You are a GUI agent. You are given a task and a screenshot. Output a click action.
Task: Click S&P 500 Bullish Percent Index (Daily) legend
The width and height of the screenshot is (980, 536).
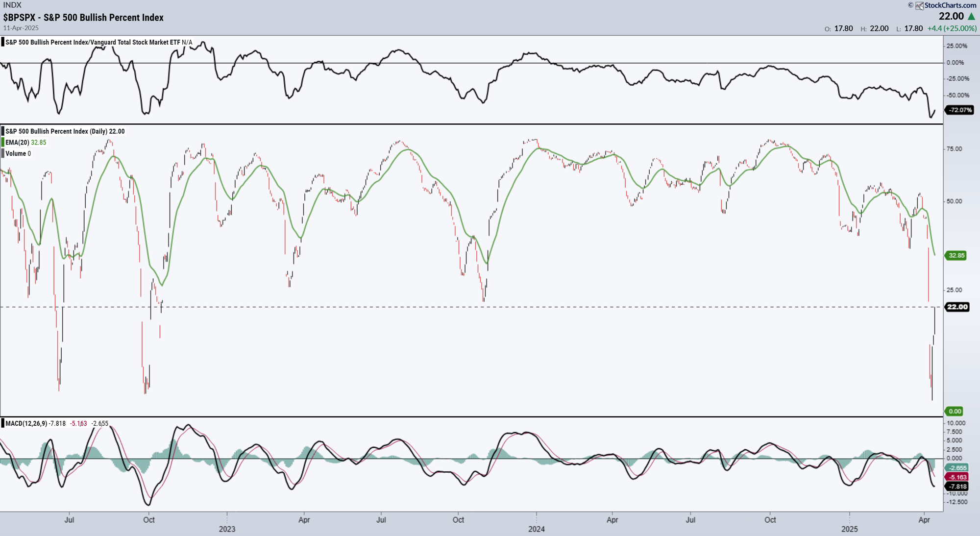point(65,131)
